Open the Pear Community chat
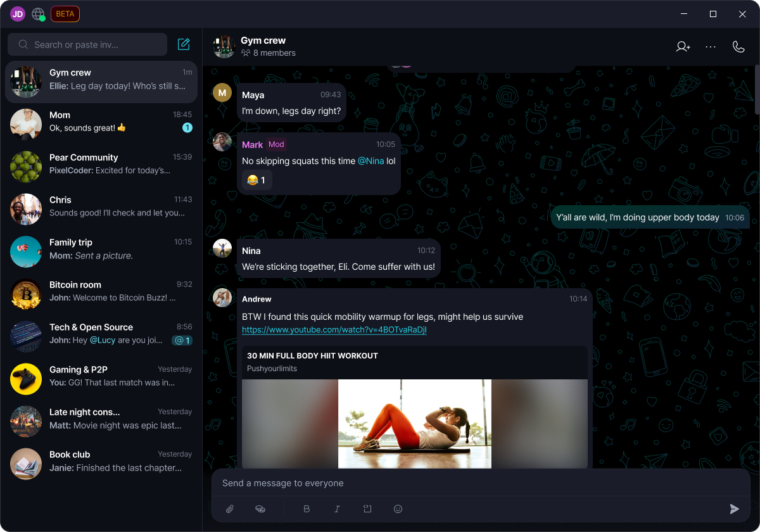Image resolution: width=760 pixels, height=532 pixels. pyautogui.click(x=101, y=167)
